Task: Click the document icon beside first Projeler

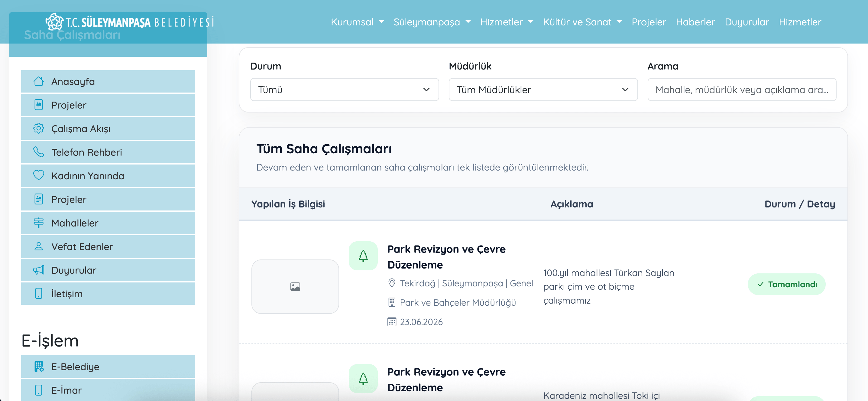Action: click(x=39, y=105)
